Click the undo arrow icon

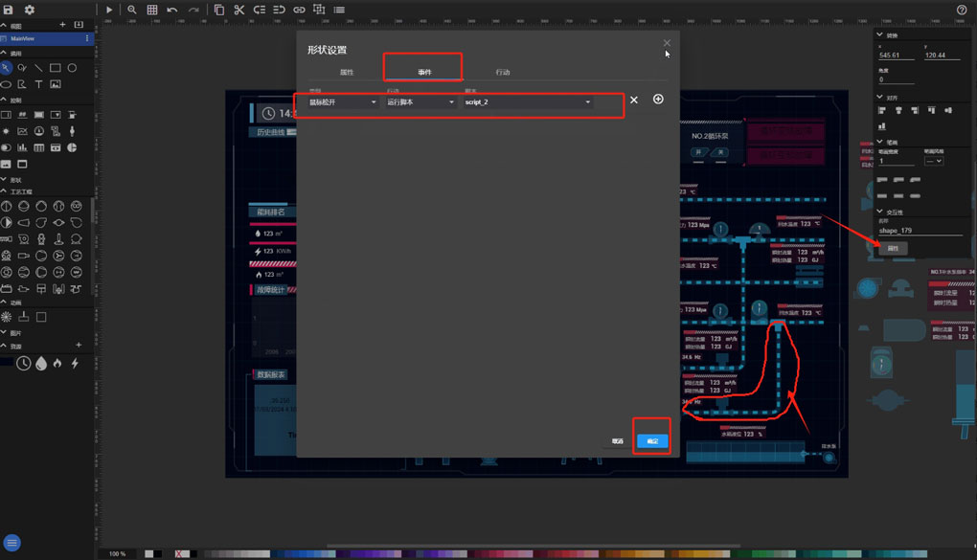(172, 10)
